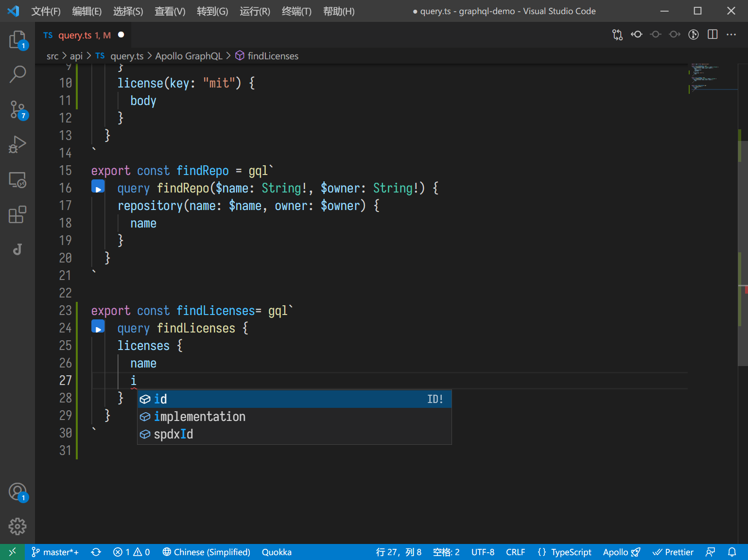Select the implementation autocomplete suggestion
Screen dimensions: 748x560
(x=295, y=417)
